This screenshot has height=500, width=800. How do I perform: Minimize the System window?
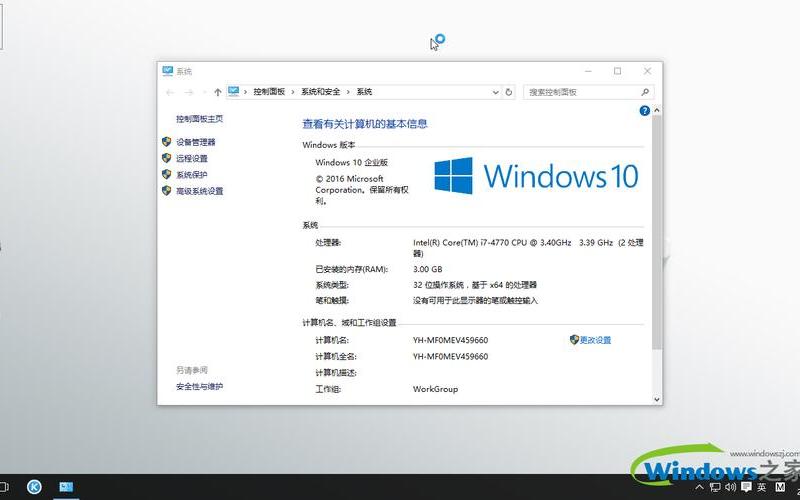coord(588,71)
